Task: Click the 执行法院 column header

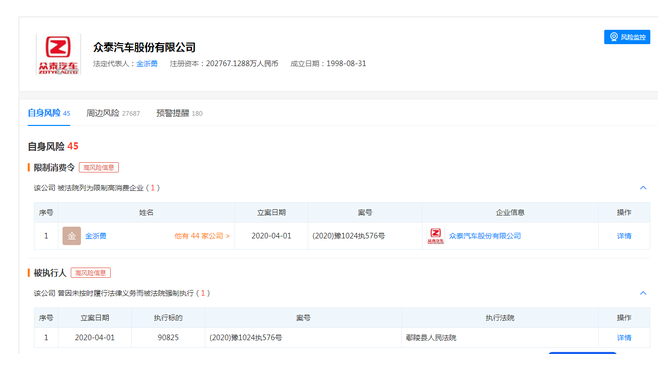Action: point(500,318)
